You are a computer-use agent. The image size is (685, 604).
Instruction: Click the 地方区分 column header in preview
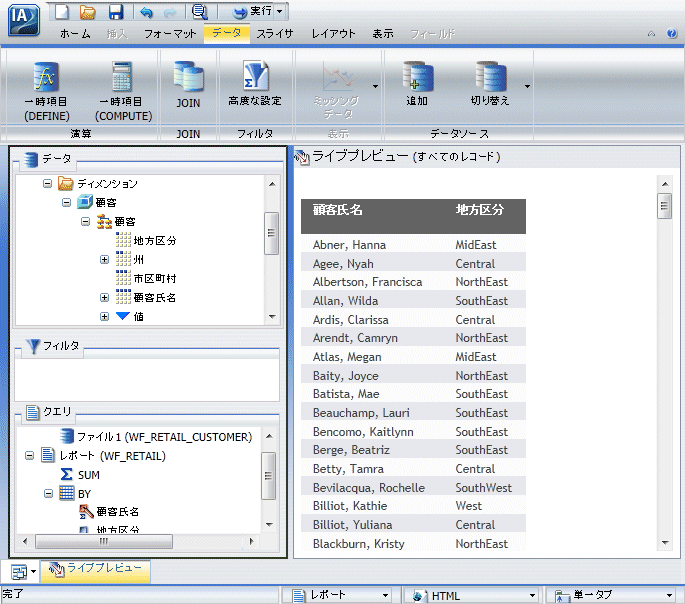[480, 210]
